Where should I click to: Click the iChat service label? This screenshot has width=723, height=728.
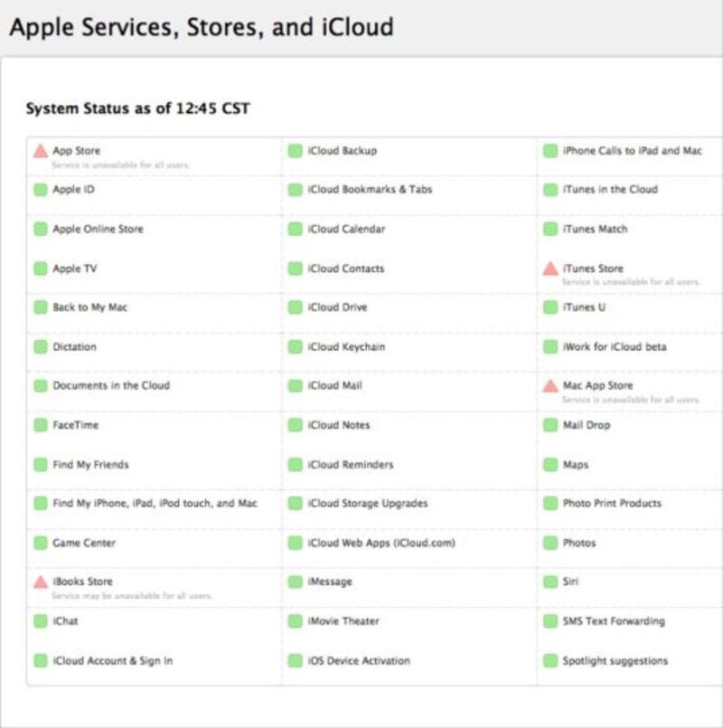pyautogui.click(x=65, y=621)
